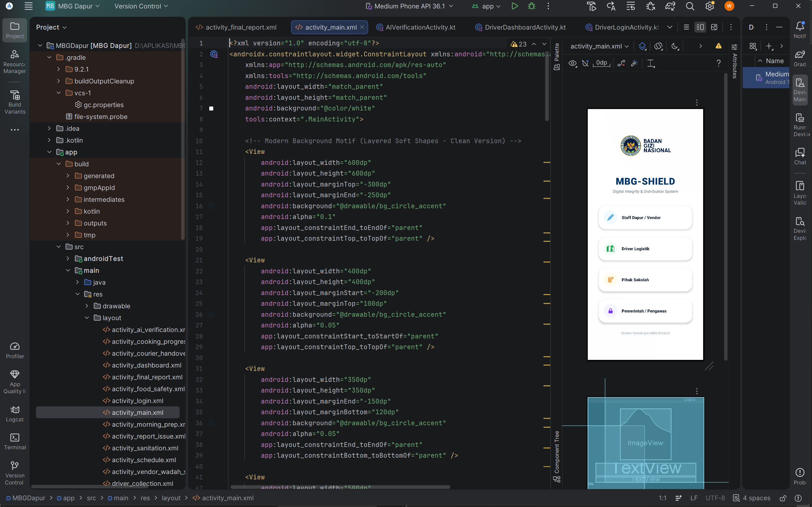Toggle night mode moon icon in preview
812x507 pixels.
(675, 46)
